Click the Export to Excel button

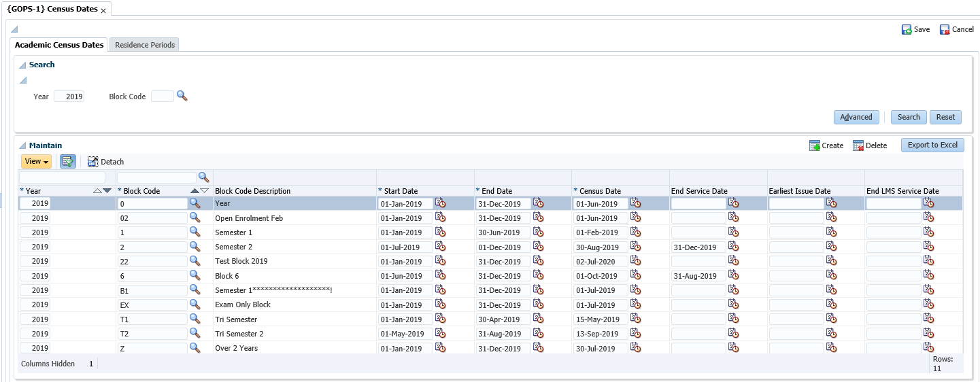point(932,145)
